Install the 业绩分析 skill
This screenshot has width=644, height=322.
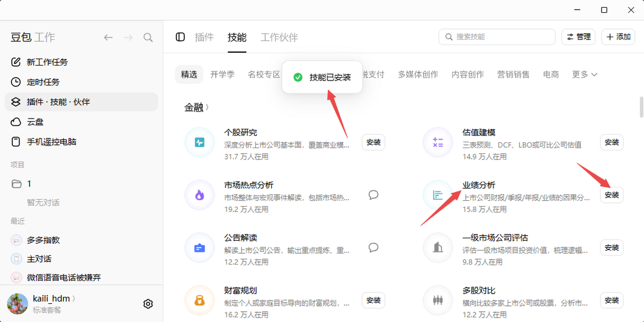coord(612,195)
